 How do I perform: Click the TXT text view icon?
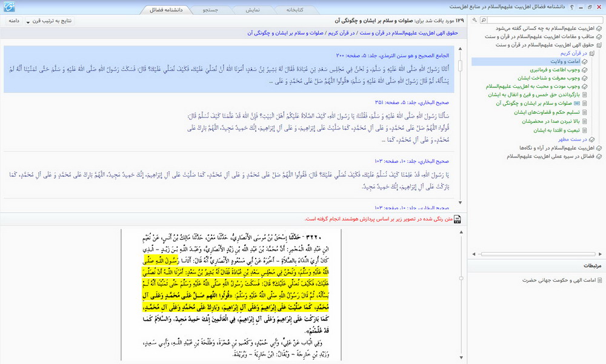457,219
